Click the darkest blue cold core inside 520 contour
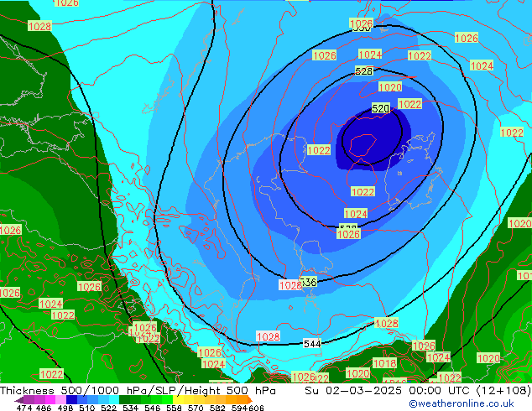The image size is (532, 411). coord(373,139)
